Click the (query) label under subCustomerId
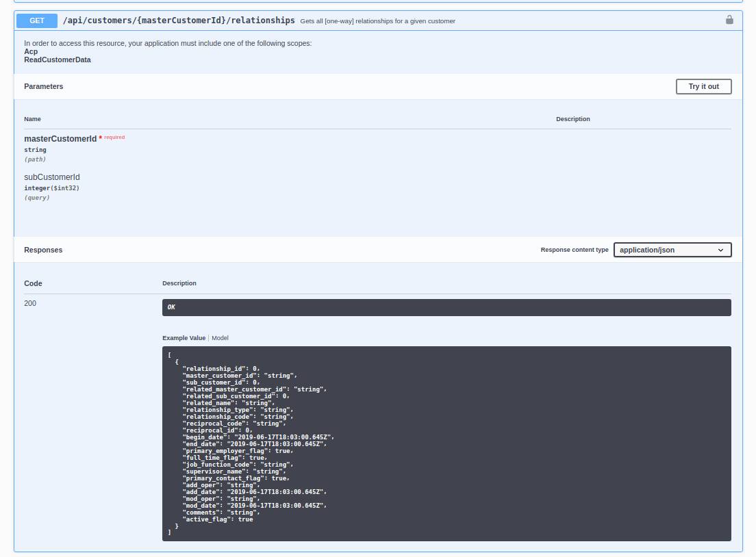The image size is (756, 557). [x=37, y=198]
